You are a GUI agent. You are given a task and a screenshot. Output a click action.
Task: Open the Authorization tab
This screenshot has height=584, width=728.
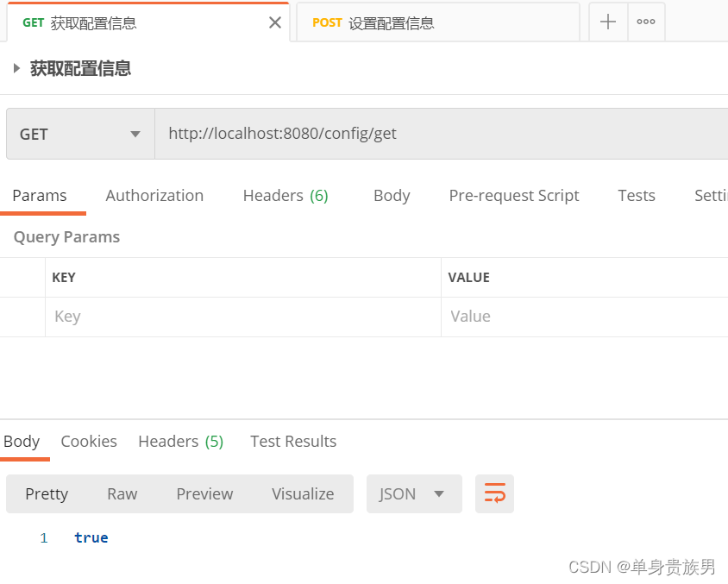coord(154,196)
